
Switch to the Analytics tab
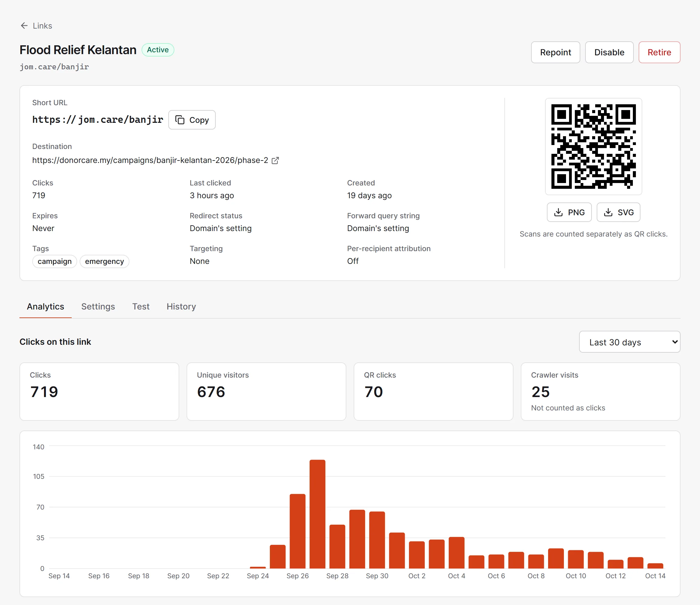46,306
